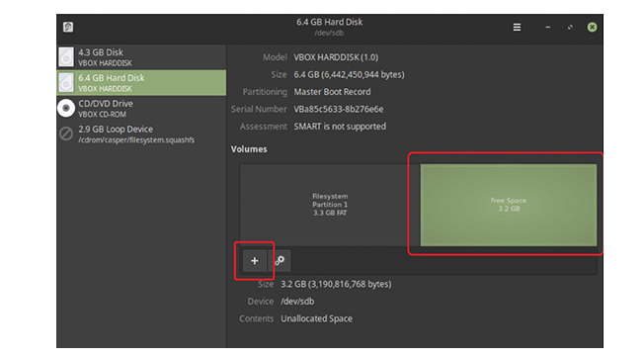Select CD/DVD Drive VBOX CD-ROM entry
Image resolution: width=644 pixels, height=358 pixels.
[141, 109]
